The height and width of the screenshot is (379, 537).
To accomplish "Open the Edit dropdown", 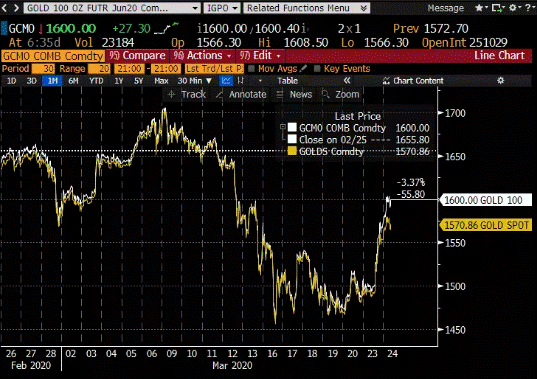I will (260, 55).
